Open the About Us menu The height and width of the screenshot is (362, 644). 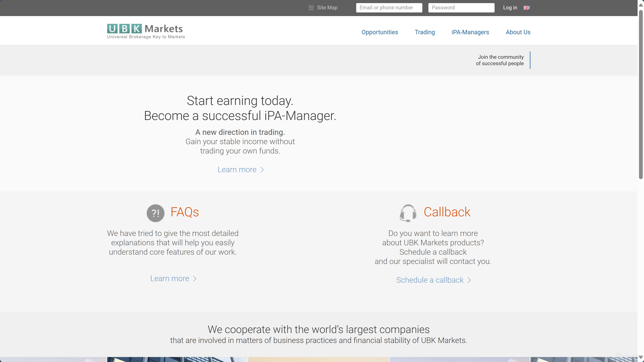click(518, 32)
